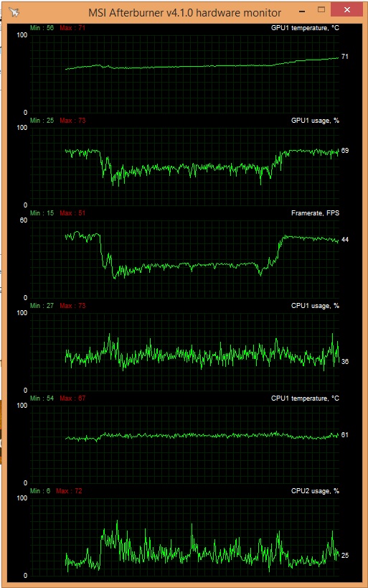Click the current GPU usage value 69
The height and width of the screenshot is (588, 368).
(345, 150)
